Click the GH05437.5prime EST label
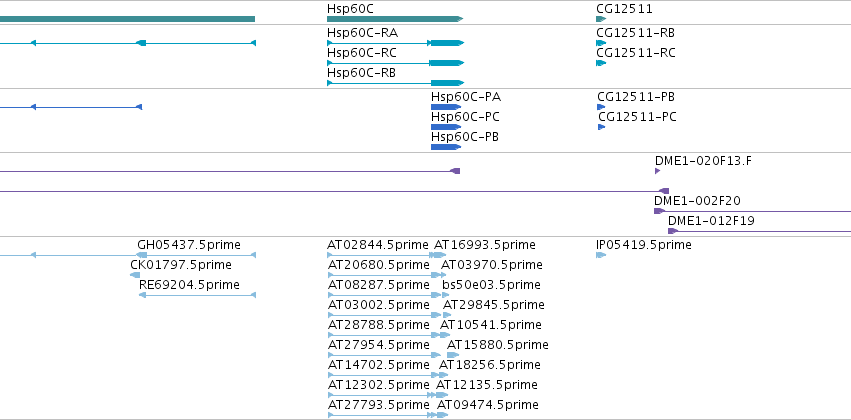 pyautogui.click(x=188, y=245)
